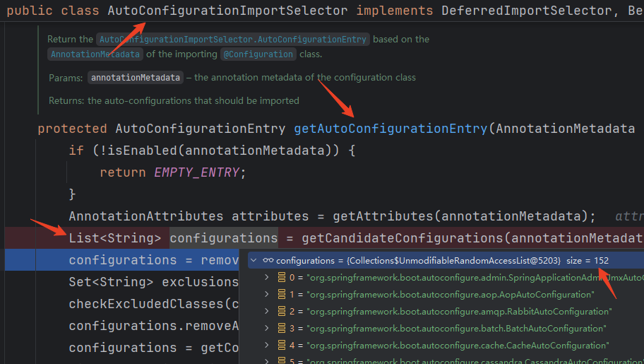Expand element 3 BatchAutoConfiguration entry
Image resolution: width=644 pixels, height=364 pixels.
click(x=266, y=329)
